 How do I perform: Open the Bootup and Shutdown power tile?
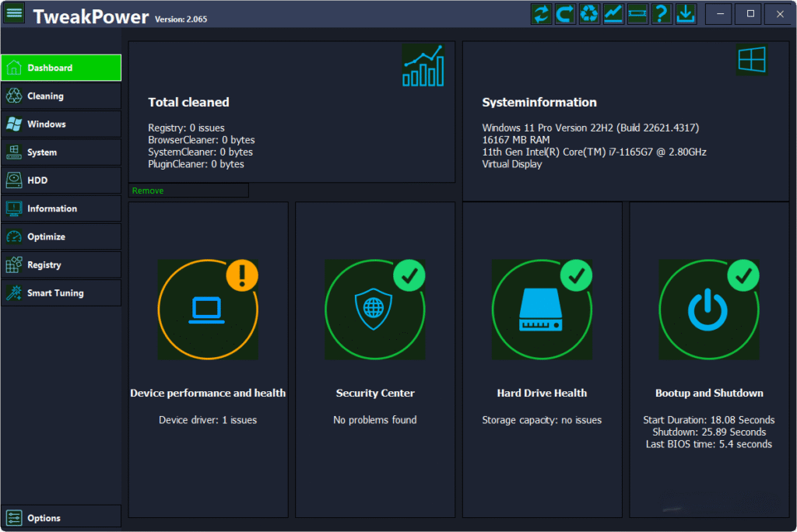coord(709,310)
